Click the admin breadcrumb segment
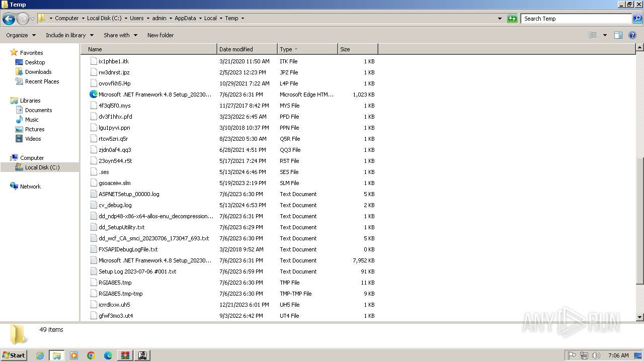Screen dimensions: 644x362 (159, 18)
